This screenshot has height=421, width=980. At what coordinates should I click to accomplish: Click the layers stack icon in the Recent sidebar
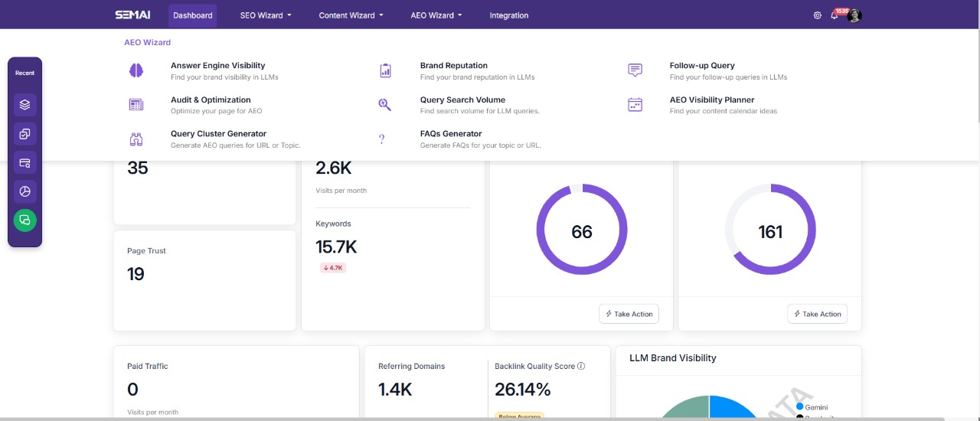pyautogui.click(x=24, y=105)
